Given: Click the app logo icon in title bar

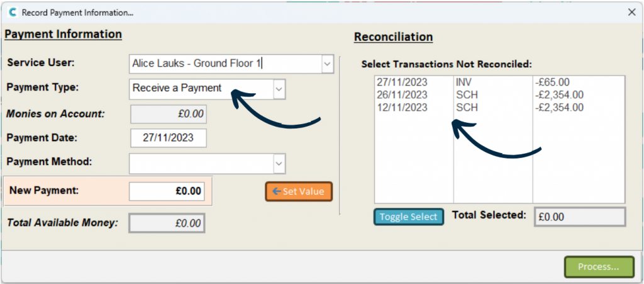Looking at the screenshot, I should 13,13.
